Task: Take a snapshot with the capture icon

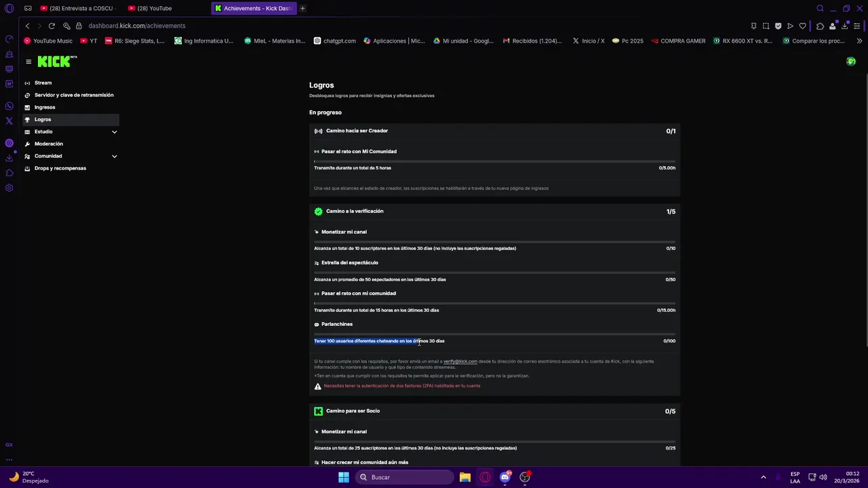Action: pos(766,26)
